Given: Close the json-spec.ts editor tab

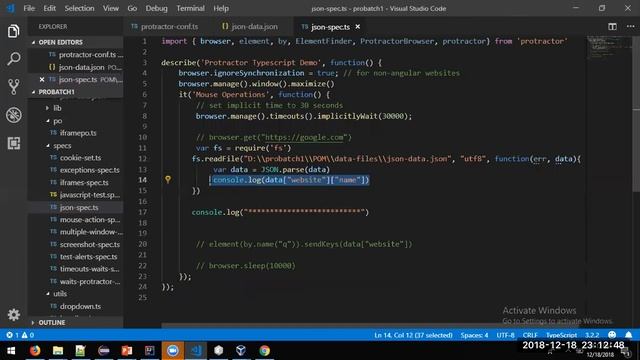Looking at the screenshot, I should tap(358, 27).
